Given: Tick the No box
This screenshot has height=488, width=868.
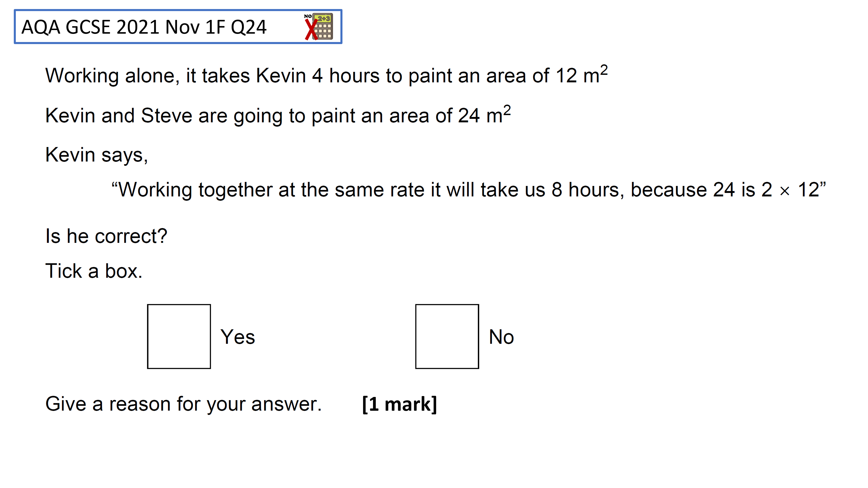Looking at the screenshot, I should 447,336.
